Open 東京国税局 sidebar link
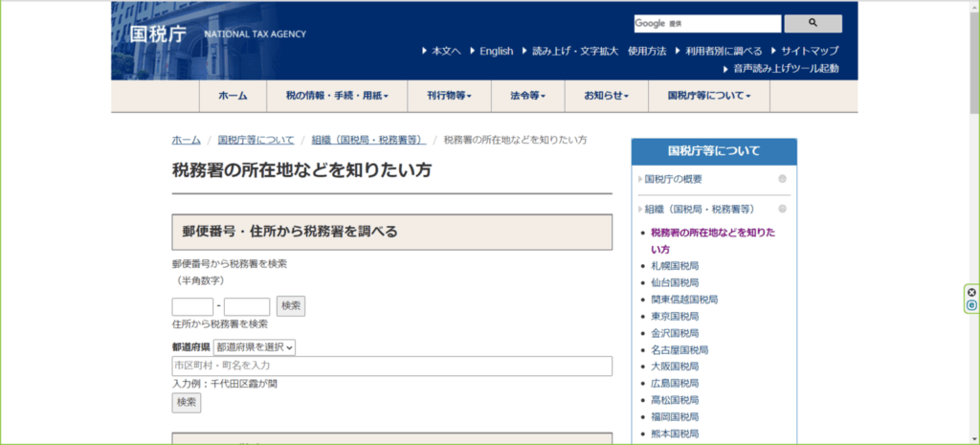The image size is (980, 445). click(675, 316)
